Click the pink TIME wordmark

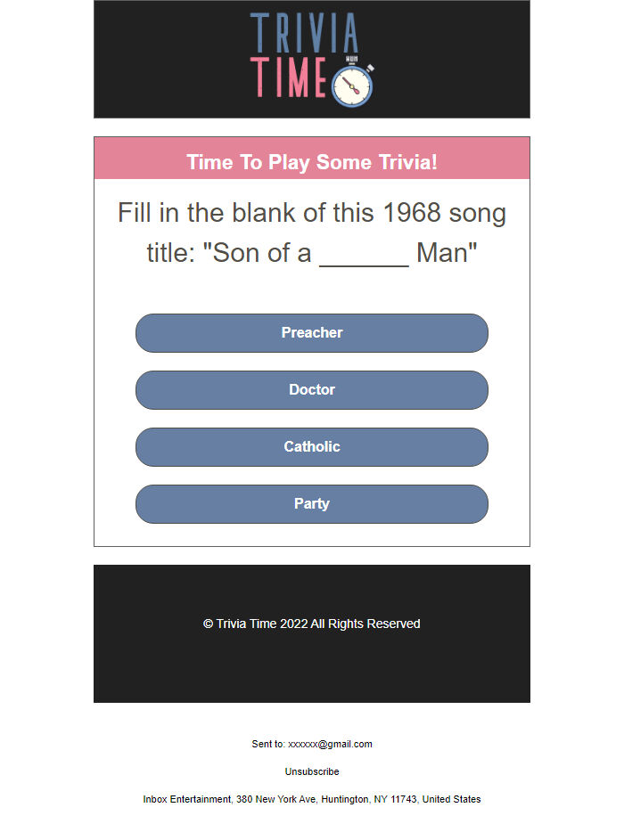click(x=290, y=76)
